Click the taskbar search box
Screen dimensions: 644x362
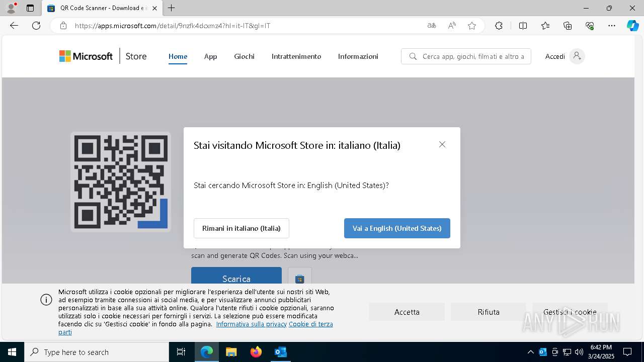(x=97, y=352)
